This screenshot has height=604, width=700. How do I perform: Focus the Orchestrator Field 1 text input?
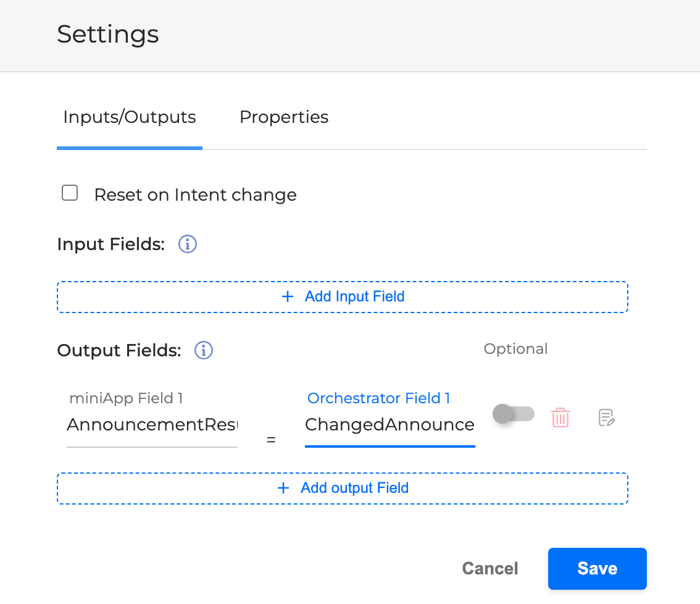(x=390, y=425)
